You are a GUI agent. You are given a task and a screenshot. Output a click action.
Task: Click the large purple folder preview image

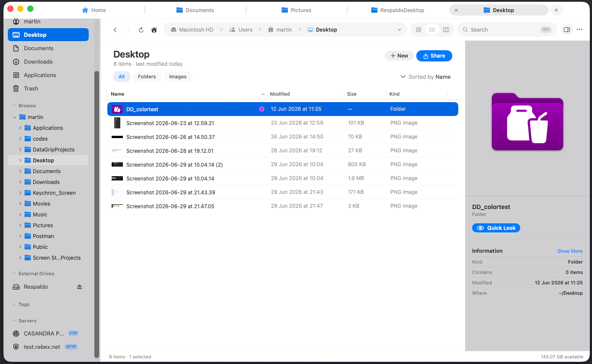point(527,122)
